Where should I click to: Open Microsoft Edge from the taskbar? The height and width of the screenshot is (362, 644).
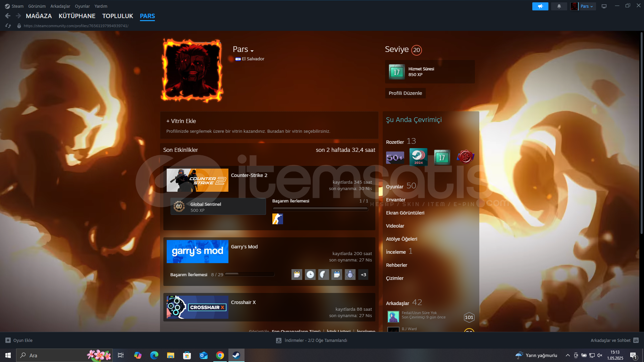(154, 355)
